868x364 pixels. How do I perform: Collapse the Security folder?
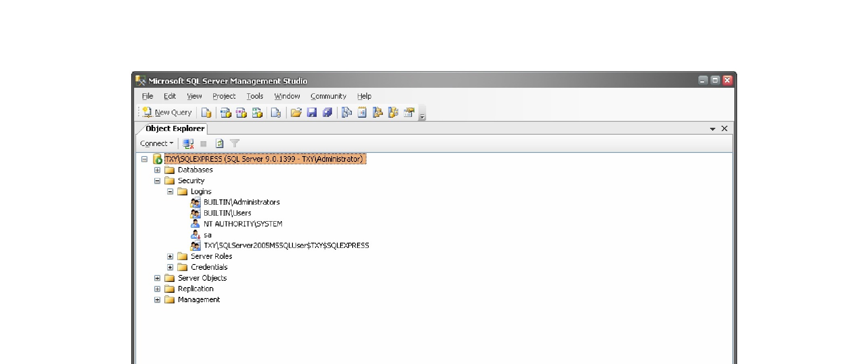point(157,181)
